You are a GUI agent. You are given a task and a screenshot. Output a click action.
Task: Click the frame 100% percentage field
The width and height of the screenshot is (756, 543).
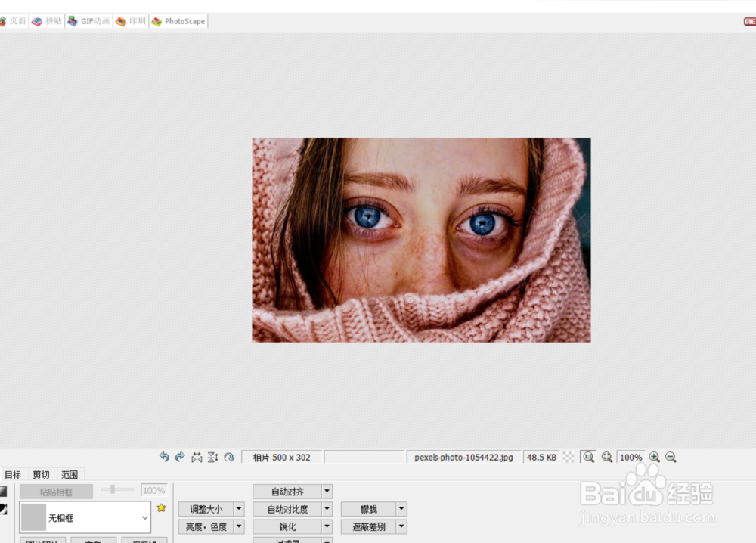tap(153, 490)
